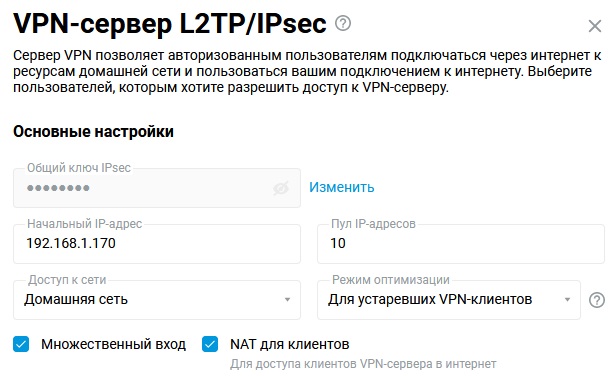Click the masked key dots in the IPsec field
The image size is (614, 376).
click(x=58, y=188)
